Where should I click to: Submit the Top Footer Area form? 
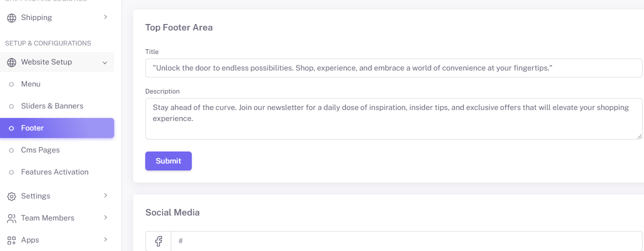click(x=168, y=161)
